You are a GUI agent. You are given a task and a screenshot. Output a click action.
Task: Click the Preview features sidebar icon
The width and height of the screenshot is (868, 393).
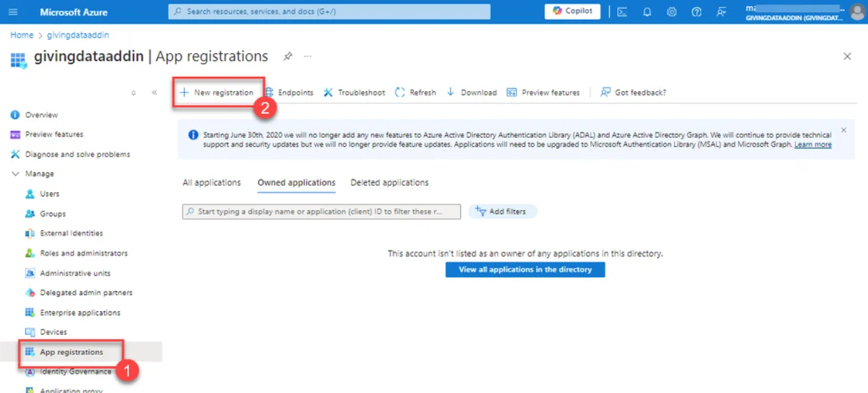[x=16, y=134]
